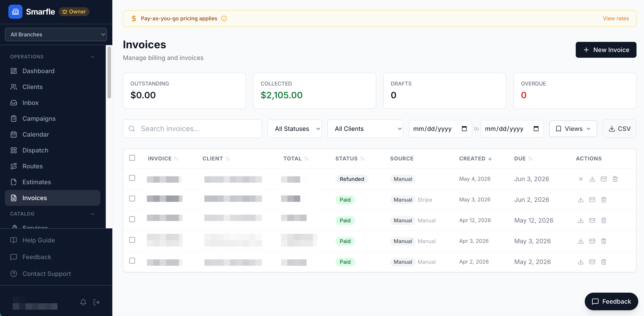Screen dimensions: 644x316
Task: Tick checkbox for the Refunded invoice row
Action: 132,178
